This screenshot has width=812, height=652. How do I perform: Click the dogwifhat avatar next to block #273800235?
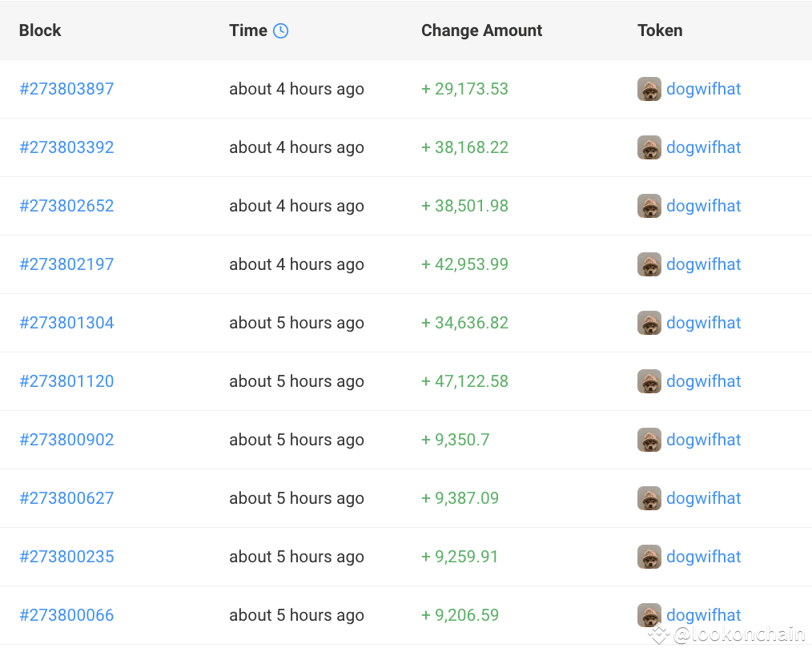pos(649,557)
